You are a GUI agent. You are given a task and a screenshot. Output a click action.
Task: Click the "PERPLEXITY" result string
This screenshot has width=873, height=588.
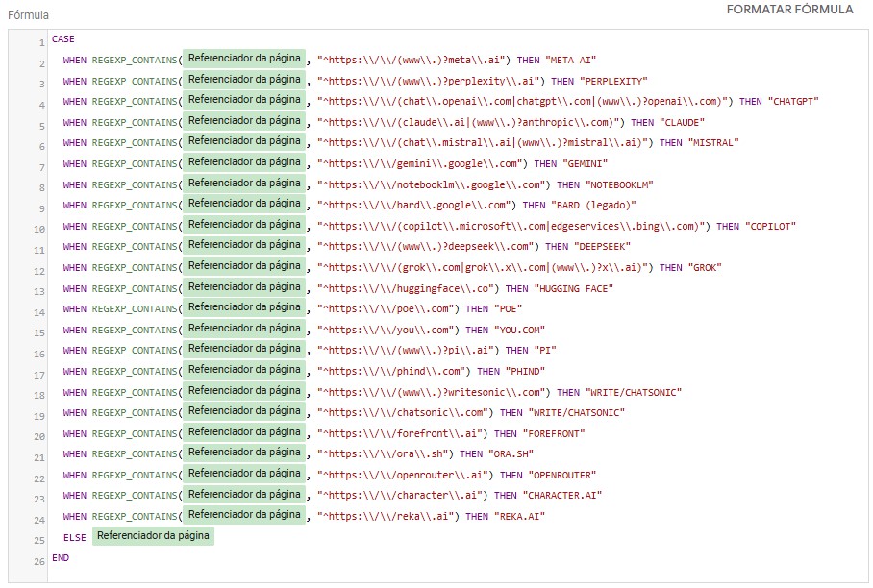pyautogui.click(x=613, y=82)
